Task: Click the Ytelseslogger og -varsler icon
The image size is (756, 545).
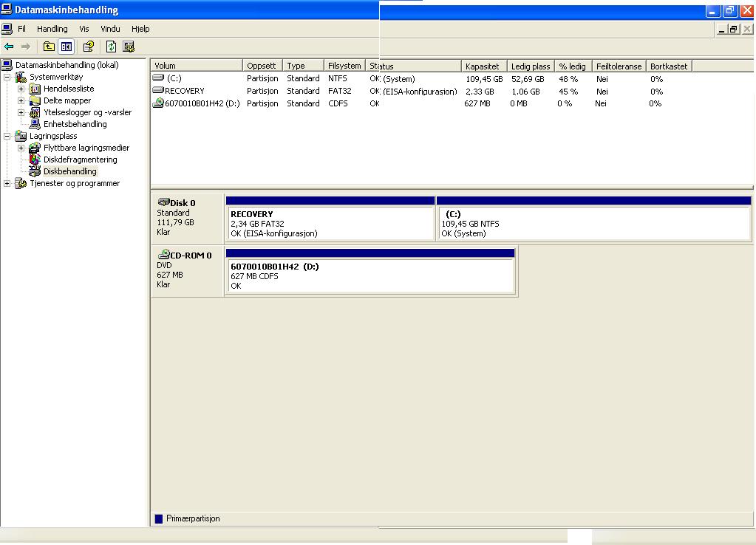Action: pyautogui.click(x=35, y=112)
